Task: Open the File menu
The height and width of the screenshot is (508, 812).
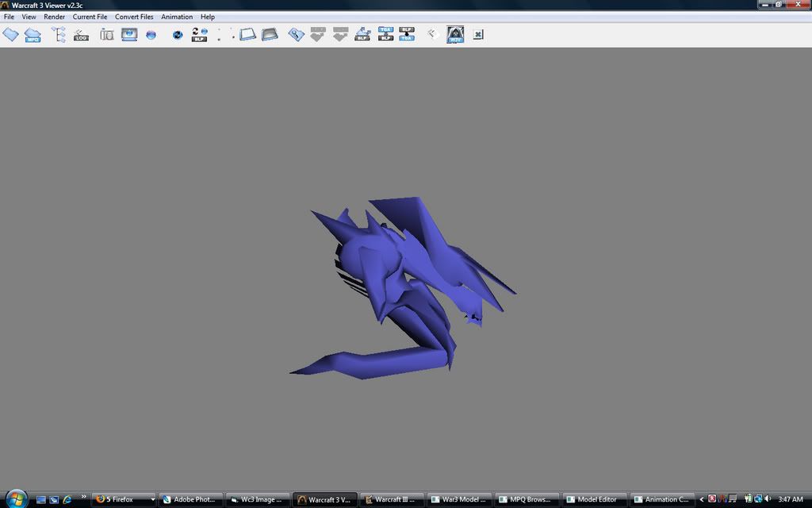Action: point(10,17)
